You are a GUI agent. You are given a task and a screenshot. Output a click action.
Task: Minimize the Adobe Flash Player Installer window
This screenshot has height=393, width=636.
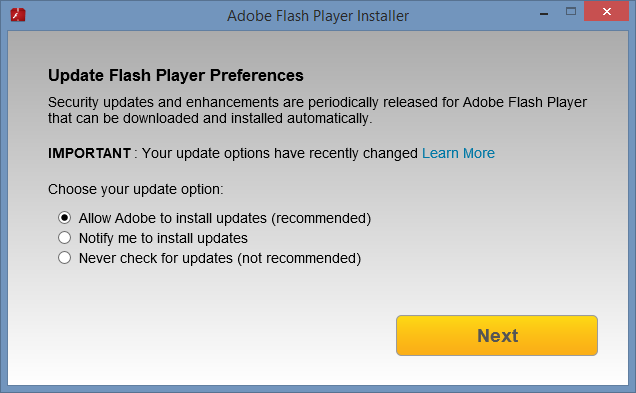pos(544,14)
